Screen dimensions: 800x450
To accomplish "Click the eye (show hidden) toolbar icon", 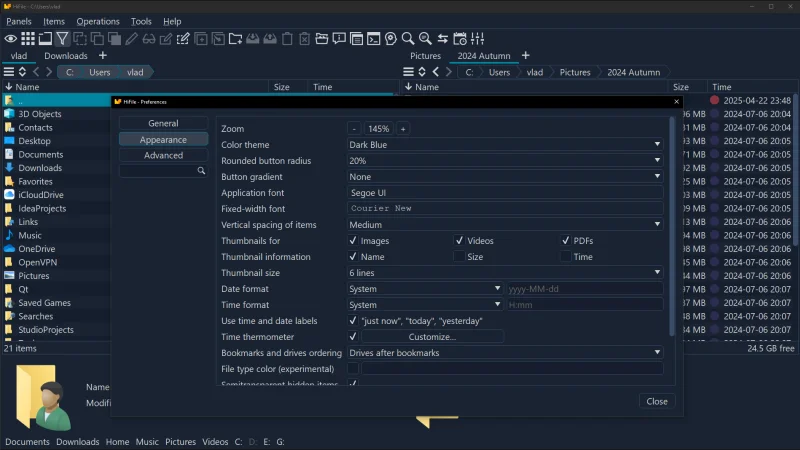I will 10,39.
